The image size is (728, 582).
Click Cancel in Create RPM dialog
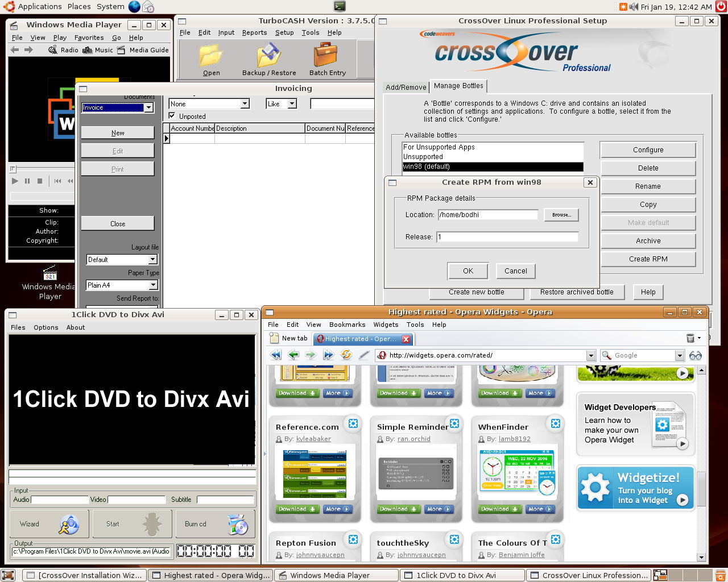pyautogui.click(x=516, y=271)
